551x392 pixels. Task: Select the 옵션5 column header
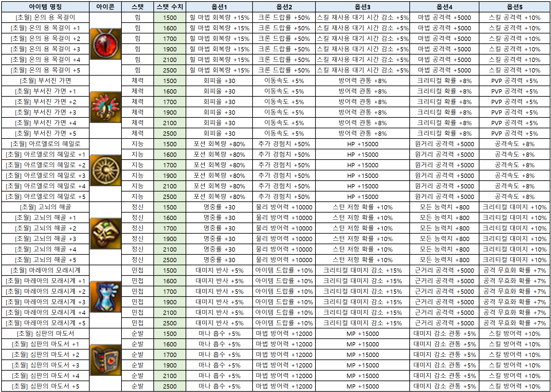(514, 7)
